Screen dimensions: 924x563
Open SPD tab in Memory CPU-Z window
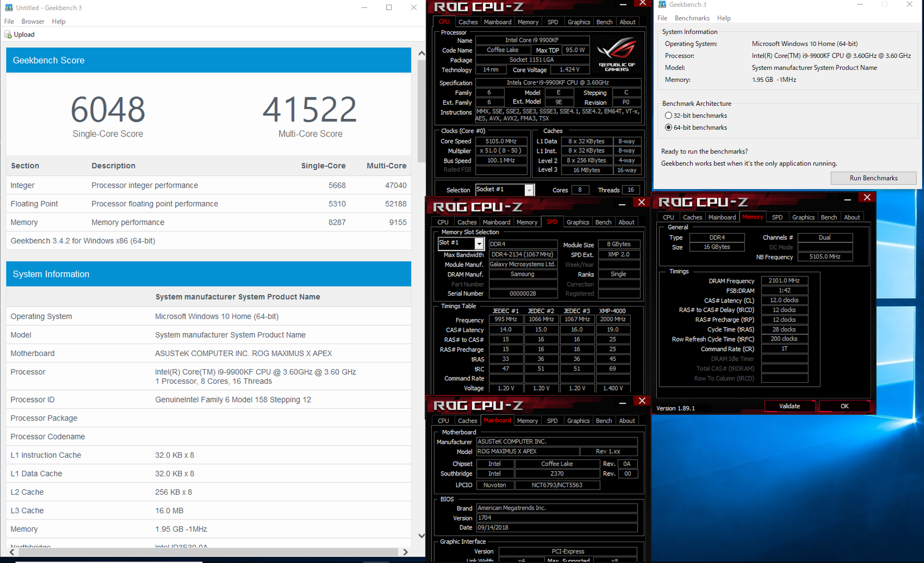[x=777, y=217]
